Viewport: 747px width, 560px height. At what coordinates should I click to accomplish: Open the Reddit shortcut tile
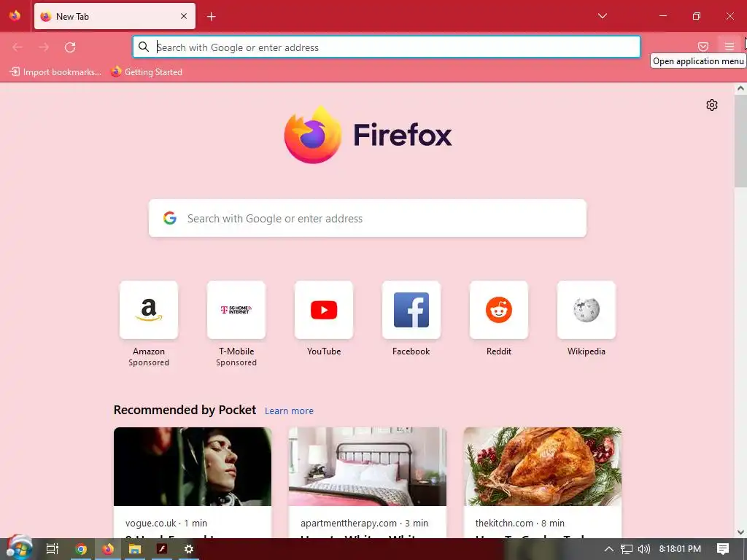pyautogui.click(x=499, y=310)
